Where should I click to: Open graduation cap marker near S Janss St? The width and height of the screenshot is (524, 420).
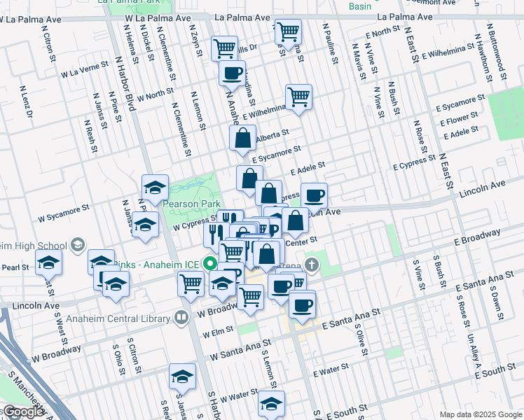pyautogui.click(x=182, y=377)
